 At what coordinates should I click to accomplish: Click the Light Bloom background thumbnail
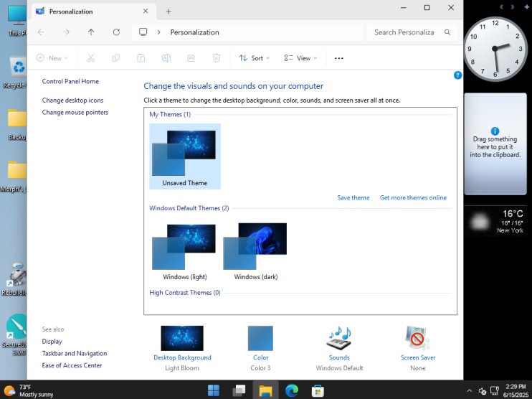click(x=182, y=338)
